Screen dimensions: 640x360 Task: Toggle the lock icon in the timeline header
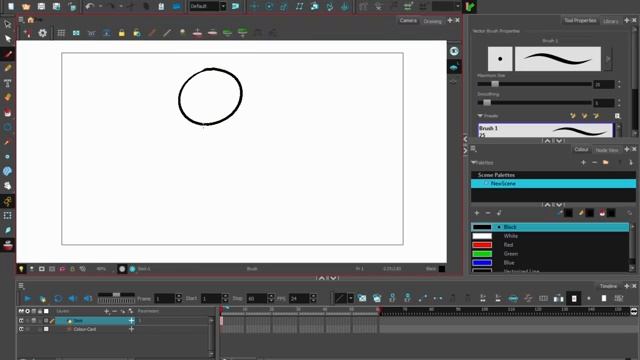40,311
